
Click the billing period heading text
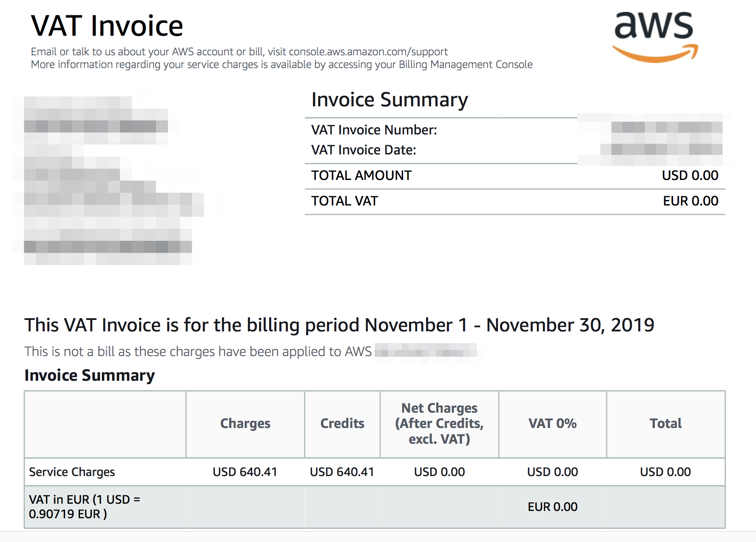tap(339, 325)
